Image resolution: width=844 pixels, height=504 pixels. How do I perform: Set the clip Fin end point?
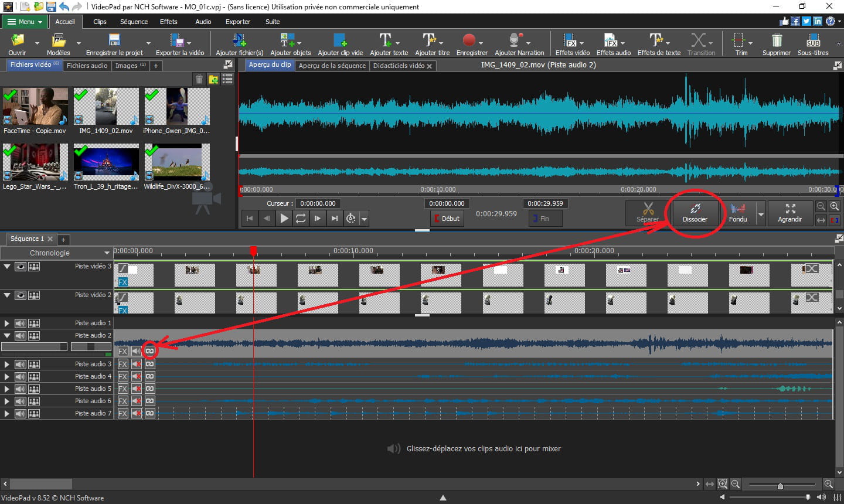(x=545, y=219)
